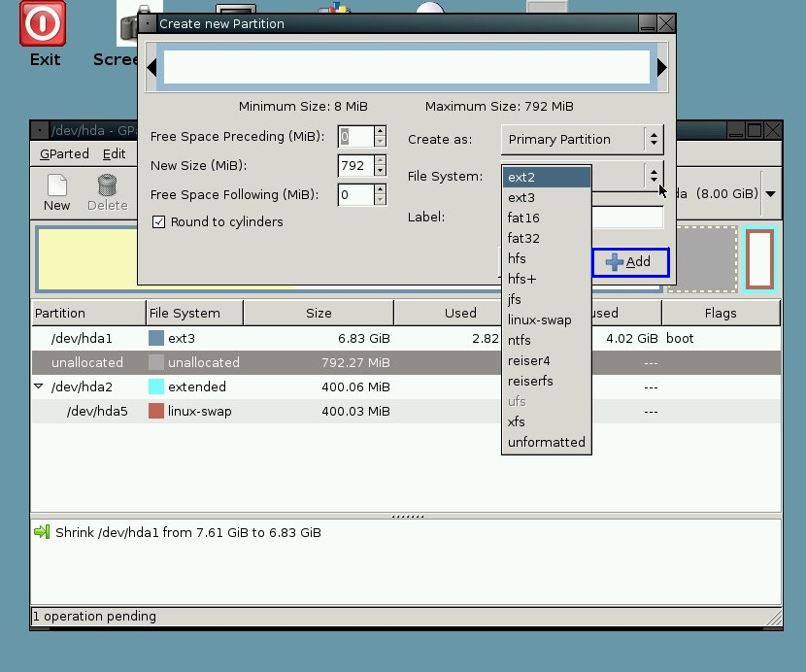Click the white partition preview bar in the dialog
The height and width of the screenshot is (672, 806).
point(407,67)
